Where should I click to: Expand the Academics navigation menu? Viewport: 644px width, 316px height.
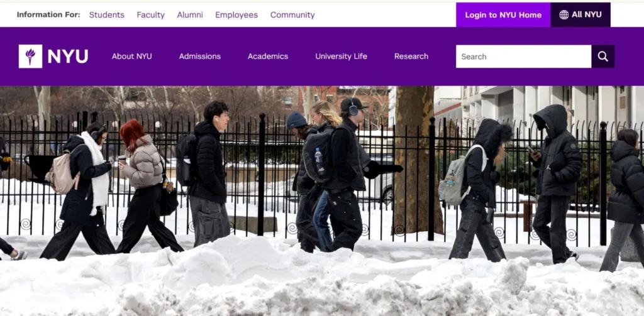(268, 56)
